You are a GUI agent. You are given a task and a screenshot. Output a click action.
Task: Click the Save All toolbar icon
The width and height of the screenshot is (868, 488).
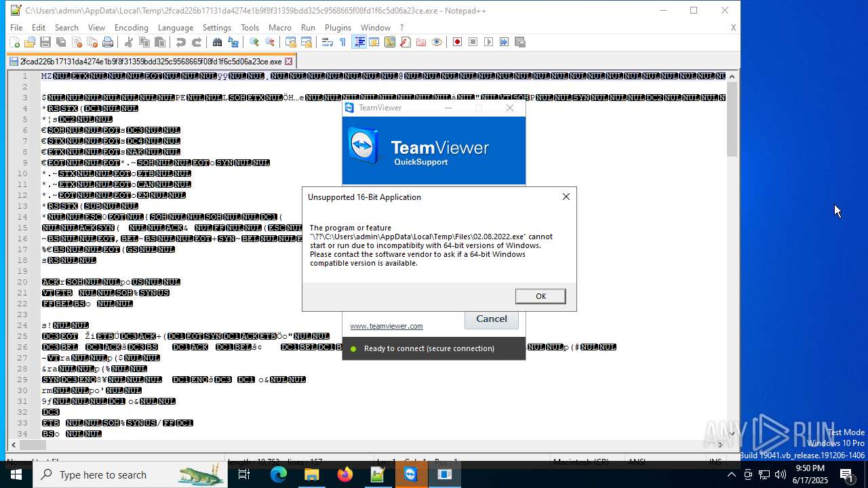[x=61, y=42]
